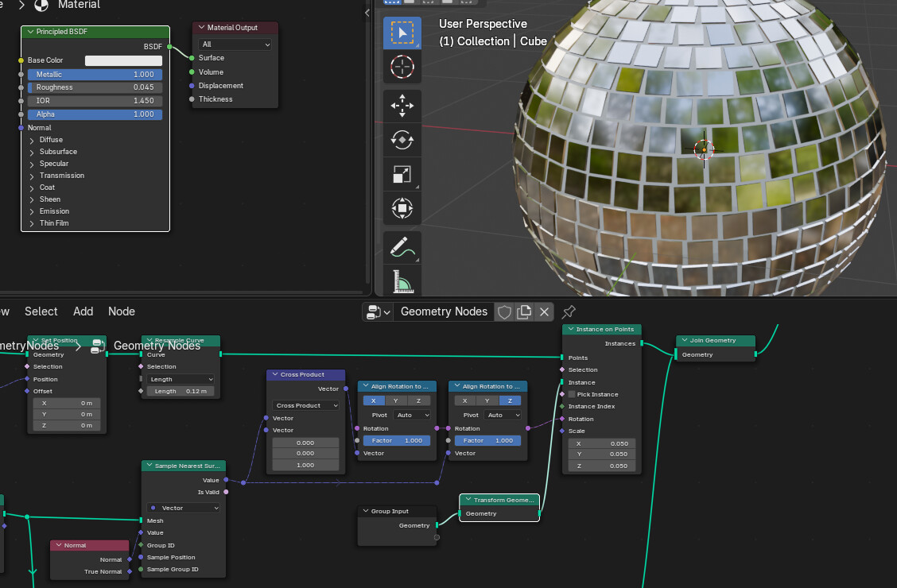Click the Normal node header
The width and height of the screenshot is (897, 588).
click(x=89, y=545)
